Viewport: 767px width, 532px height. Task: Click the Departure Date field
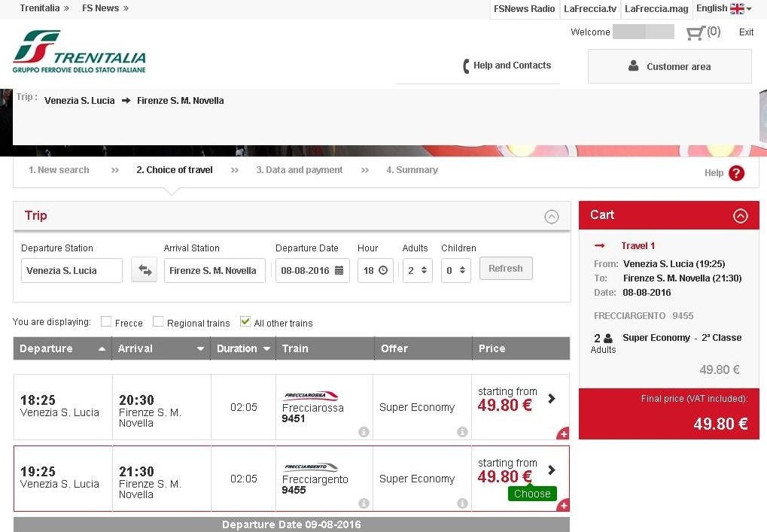(x=312, y=270)
